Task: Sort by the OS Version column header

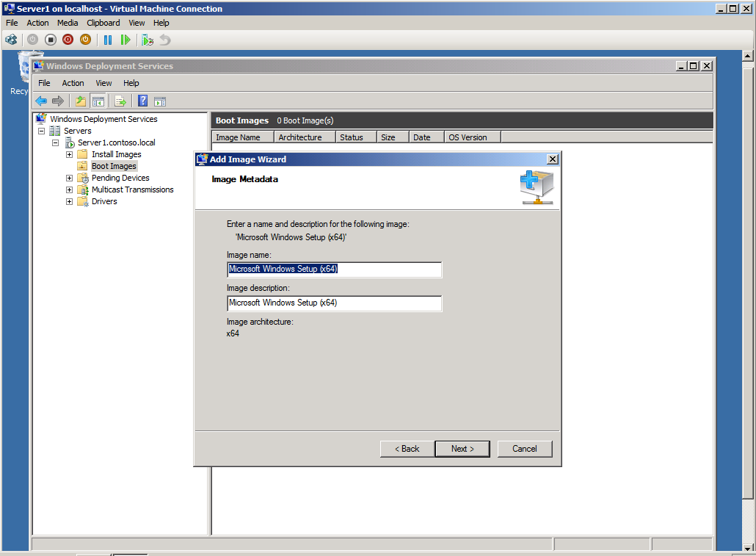Action: click(473, 137)
